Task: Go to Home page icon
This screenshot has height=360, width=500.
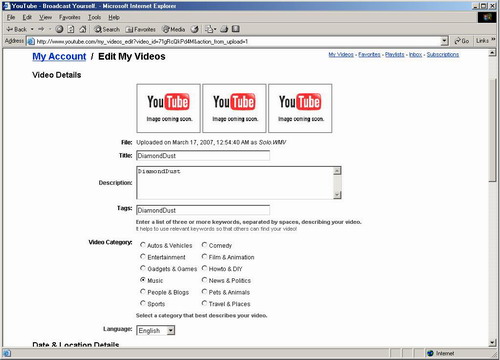Action: [x=83, y=29]
